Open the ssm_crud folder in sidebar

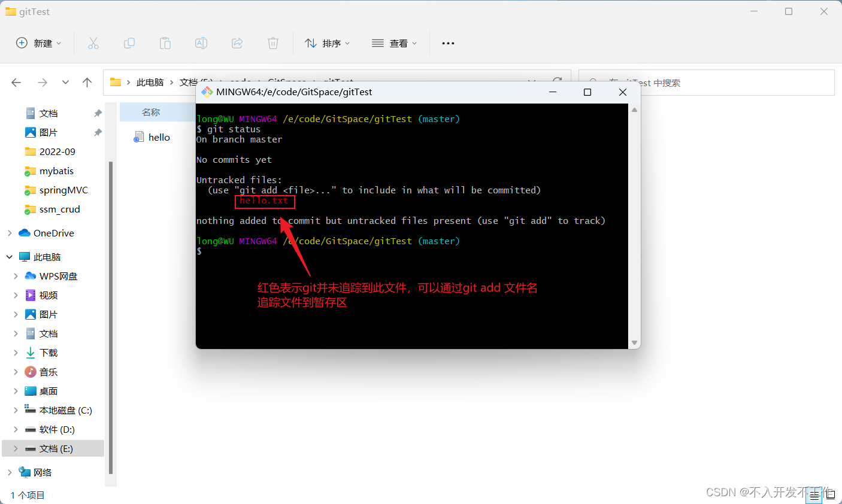[59, 209]
